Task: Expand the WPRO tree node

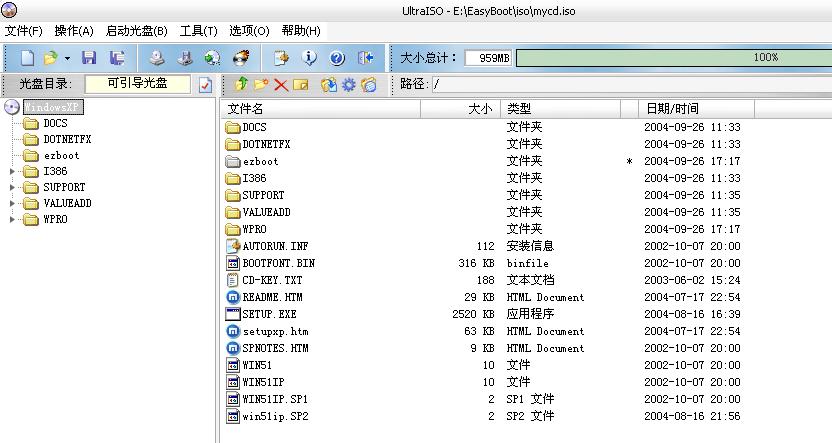Action: pyautogui.click(x=12, y=219)
